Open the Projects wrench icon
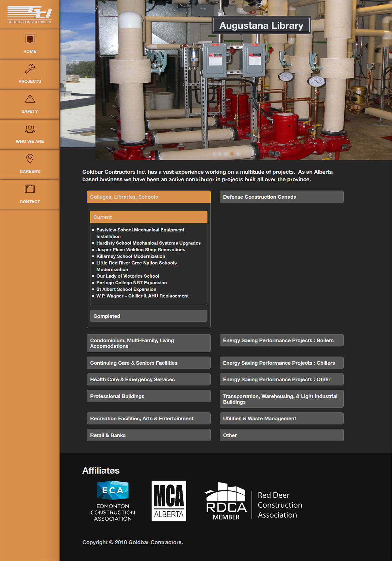 [30, 69]
